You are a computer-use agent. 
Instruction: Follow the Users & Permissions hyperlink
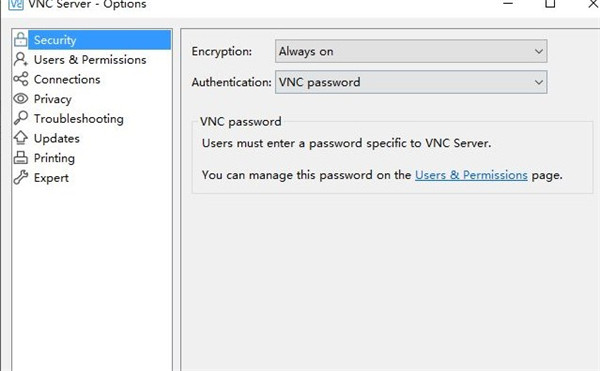[471, 175]
